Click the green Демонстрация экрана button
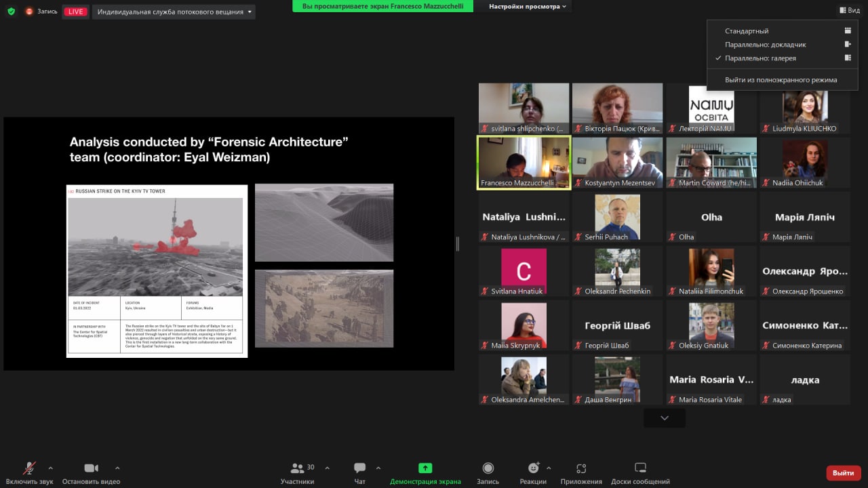The width and height of the screenshot is (868, 488). [425, 472]
